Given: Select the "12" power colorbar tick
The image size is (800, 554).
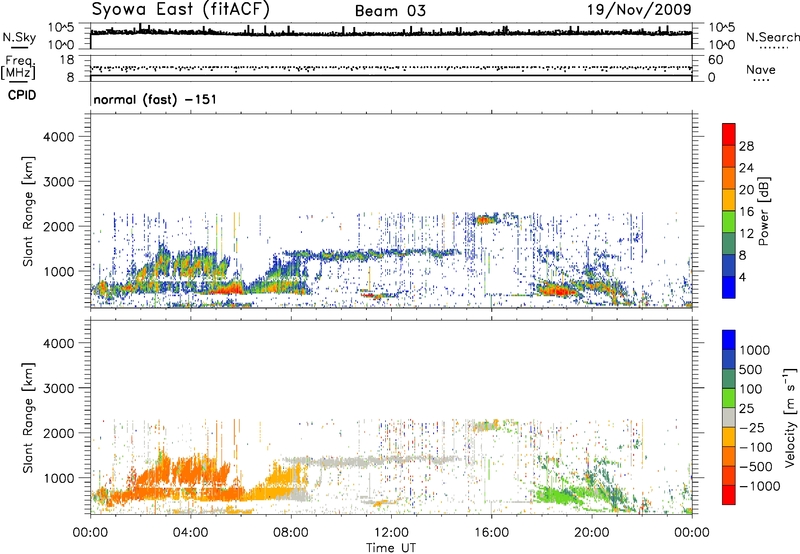Looking at the screenshot, I should [x=746, y=234].
